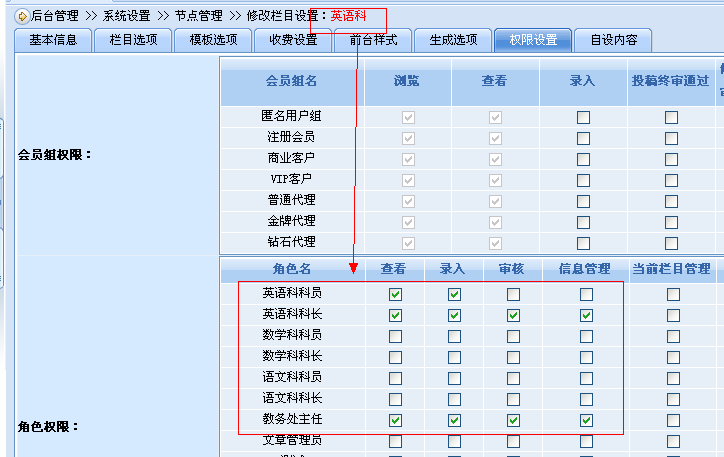Disable 信息管理 for 英语科科长
The height and width of the screenshot is (457, 724).
[586, 316]
